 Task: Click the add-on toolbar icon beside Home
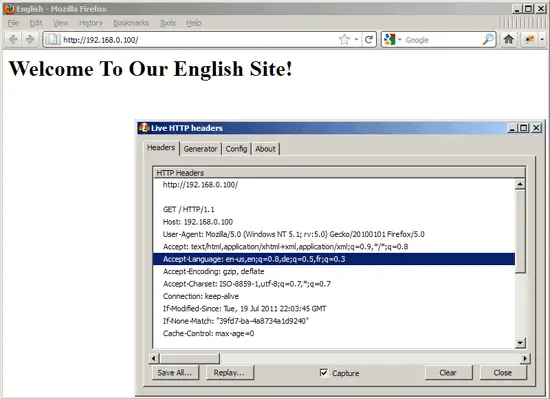pyautogui.click(x=530, y=39)
